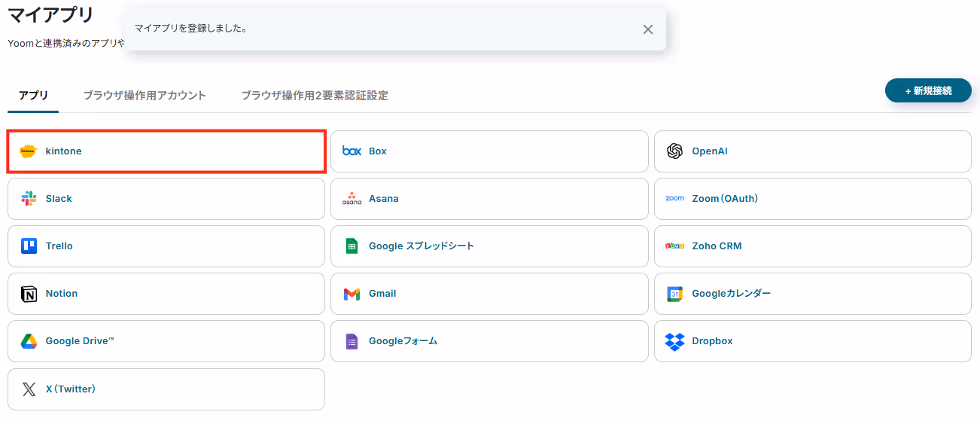This screenshot has width=980, height=421.
Task: Select the Gmail label
Action: (382, 294)
